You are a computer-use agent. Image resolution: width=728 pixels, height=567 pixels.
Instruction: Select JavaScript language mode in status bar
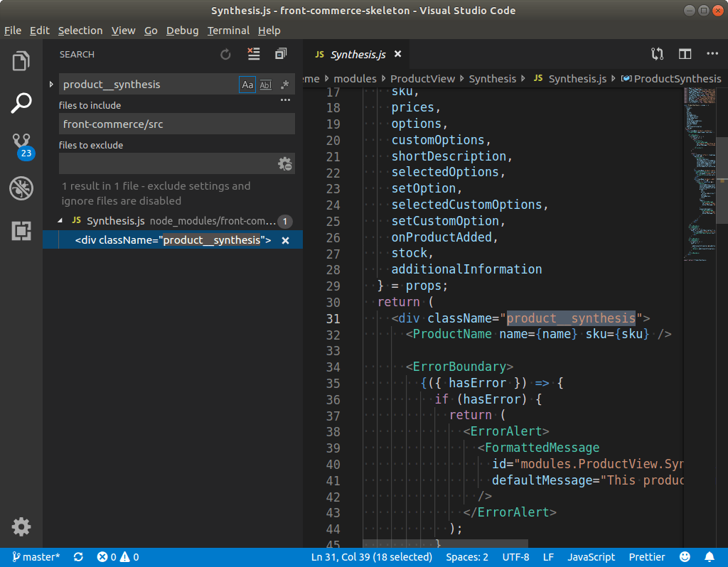click(591, 557)
